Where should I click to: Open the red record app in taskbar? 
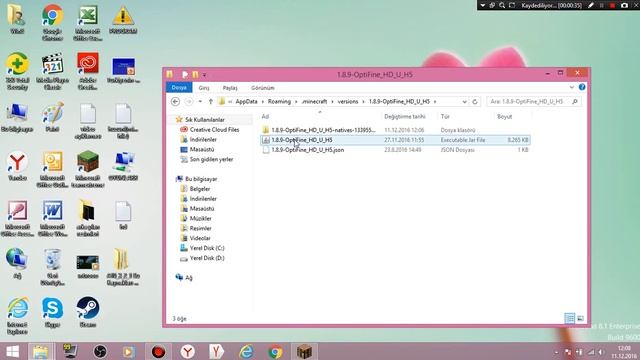[x=158, y=351]
